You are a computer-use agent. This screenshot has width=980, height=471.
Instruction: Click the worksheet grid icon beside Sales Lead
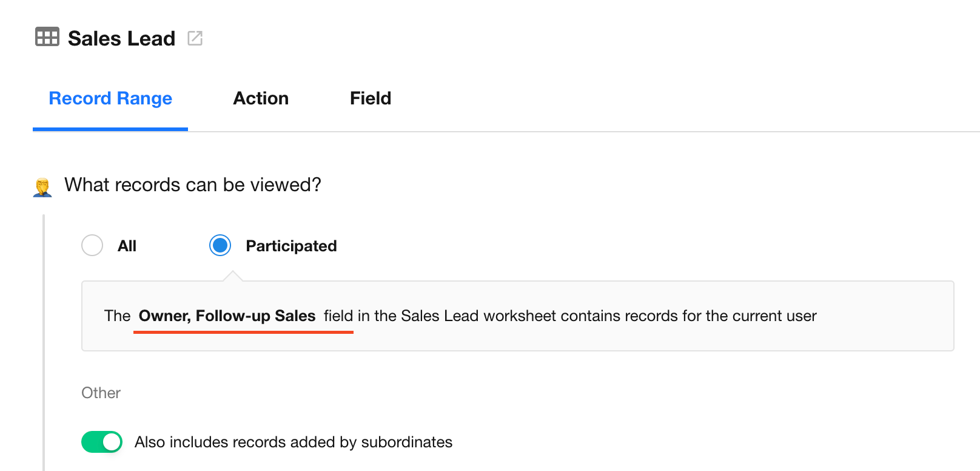[x=47, y=37]
